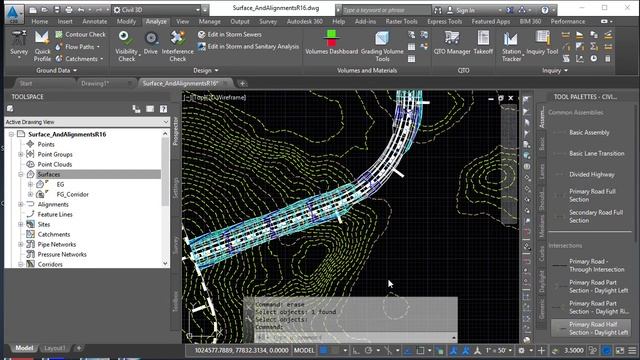
Task: Open Grading Volume Tools
Action: [x=382, y=46]
